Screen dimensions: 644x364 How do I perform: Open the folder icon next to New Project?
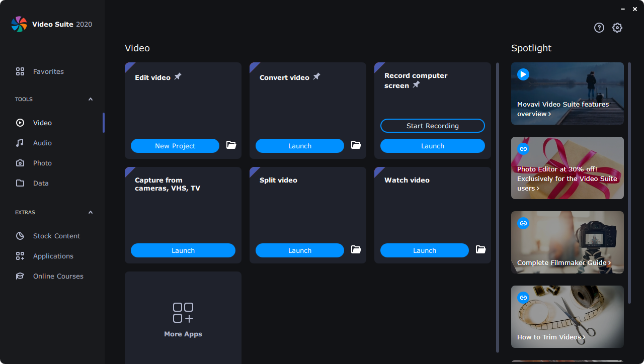pyautogui.click(x=231, y=145)
